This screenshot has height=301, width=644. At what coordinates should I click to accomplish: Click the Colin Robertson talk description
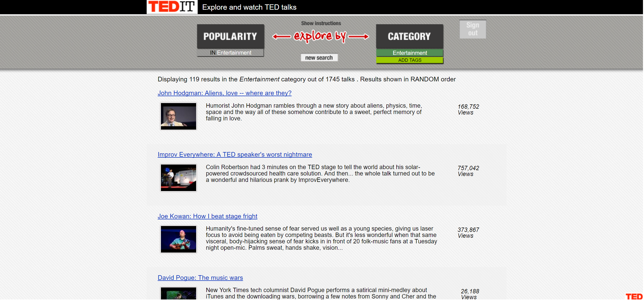[x=320, y=173]
